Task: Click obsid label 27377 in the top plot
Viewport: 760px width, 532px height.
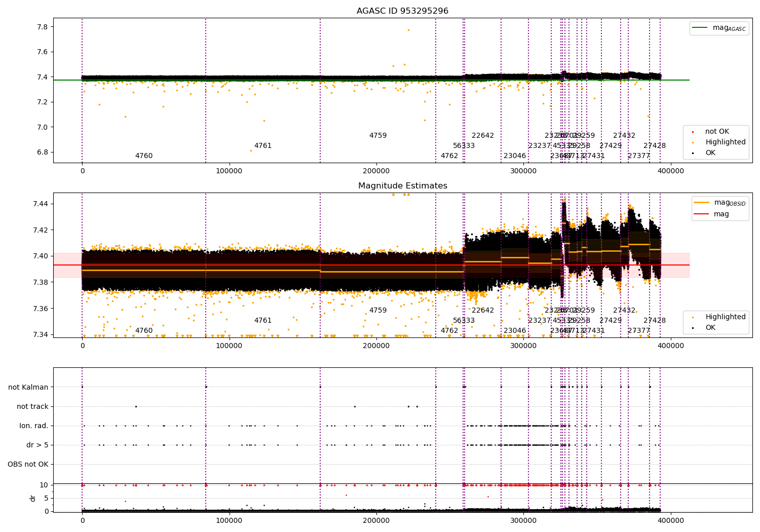Action: click(x=639, y=156)
